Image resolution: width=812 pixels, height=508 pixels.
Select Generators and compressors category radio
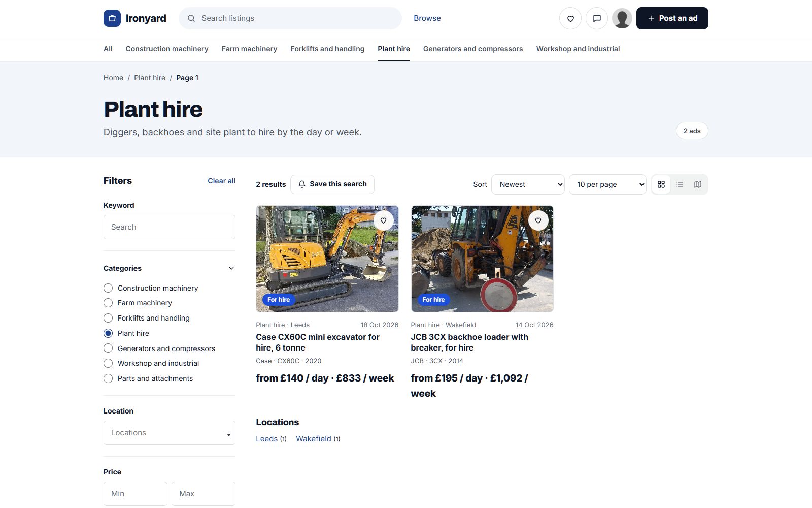pyautogui.click(x=108, y=348)
